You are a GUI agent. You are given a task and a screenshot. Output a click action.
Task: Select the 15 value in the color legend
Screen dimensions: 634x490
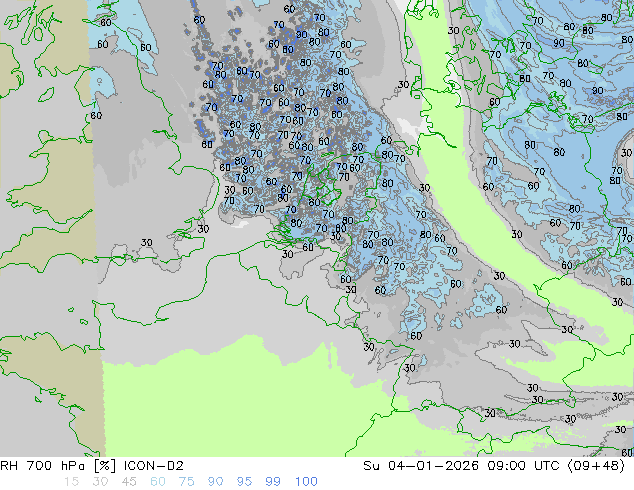coord(71,482)
